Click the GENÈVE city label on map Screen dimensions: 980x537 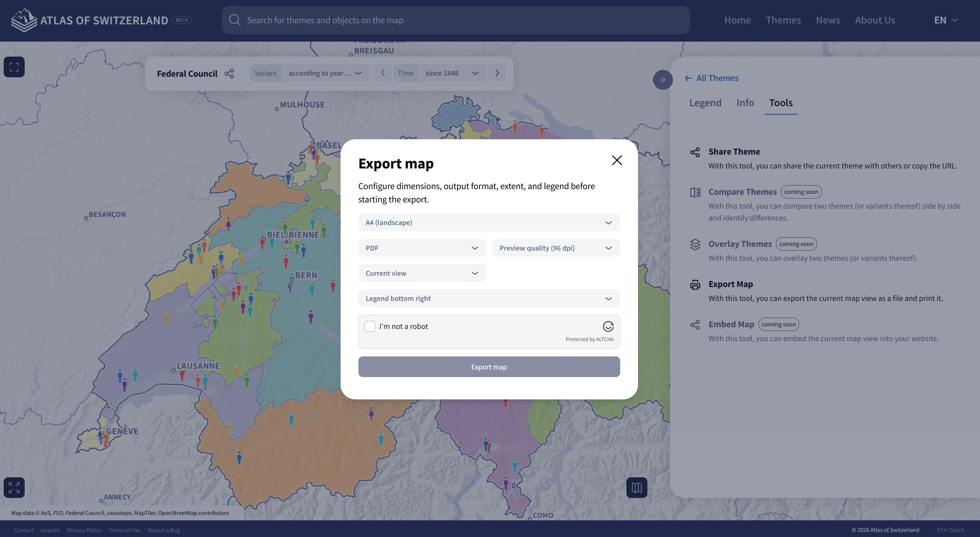click(x=122, y=431)
